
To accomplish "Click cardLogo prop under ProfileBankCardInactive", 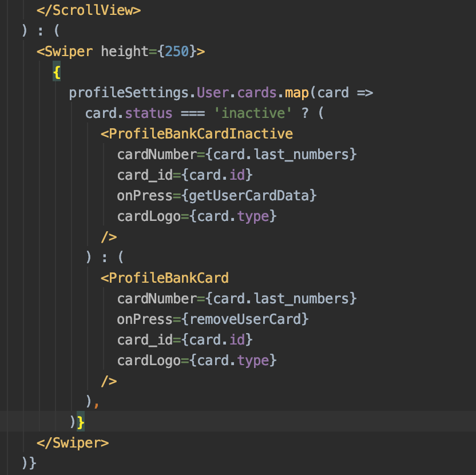I will pyautogui.click(x=149, y=216).
